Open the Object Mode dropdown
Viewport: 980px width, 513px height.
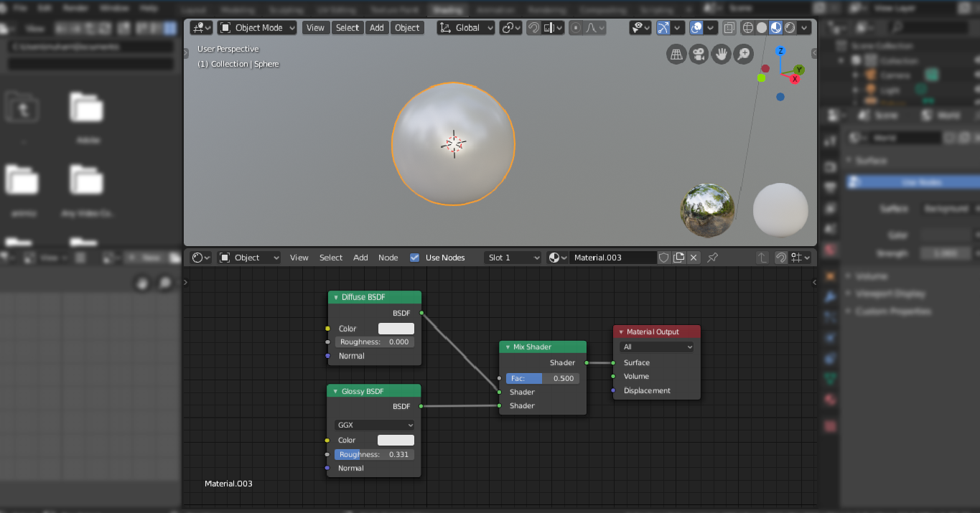[257, 28]
